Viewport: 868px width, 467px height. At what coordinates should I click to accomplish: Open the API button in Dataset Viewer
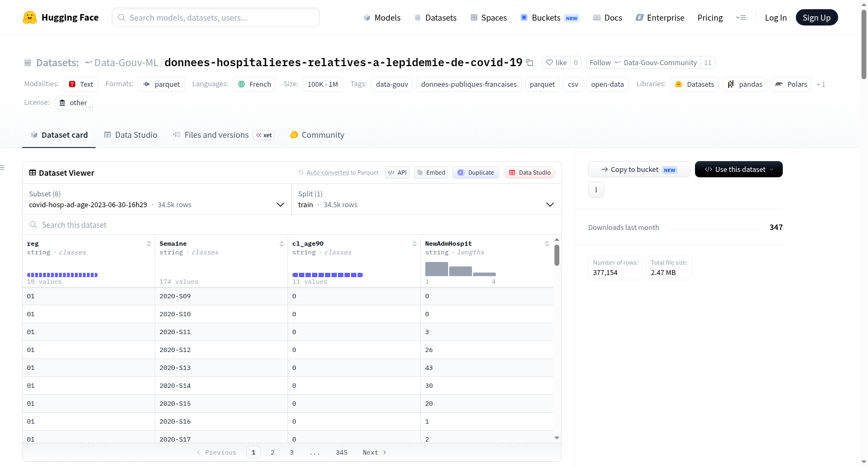pos(397,172)
